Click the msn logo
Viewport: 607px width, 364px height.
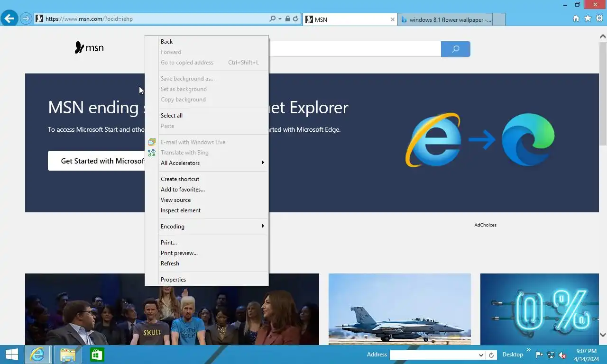(x=89, y=47)
